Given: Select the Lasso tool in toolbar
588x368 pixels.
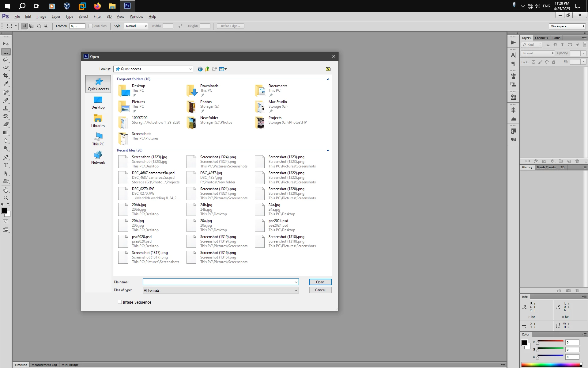Looking at the screenshot, I should pyautogui.click(x=6, y=60).
